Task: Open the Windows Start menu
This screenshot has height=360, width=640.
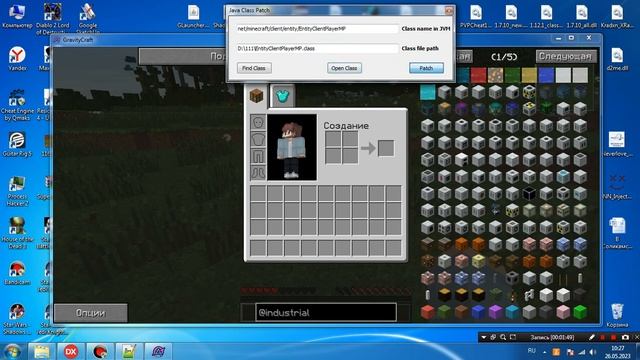Action: [13, 351]
